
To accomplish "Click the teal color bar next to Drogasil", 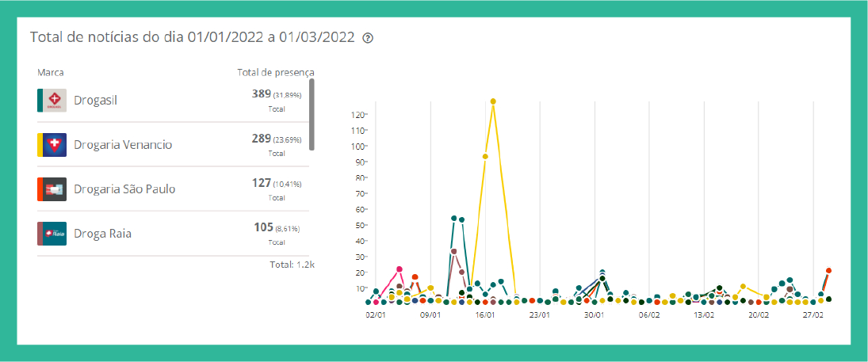I will (x=40, y=101).
